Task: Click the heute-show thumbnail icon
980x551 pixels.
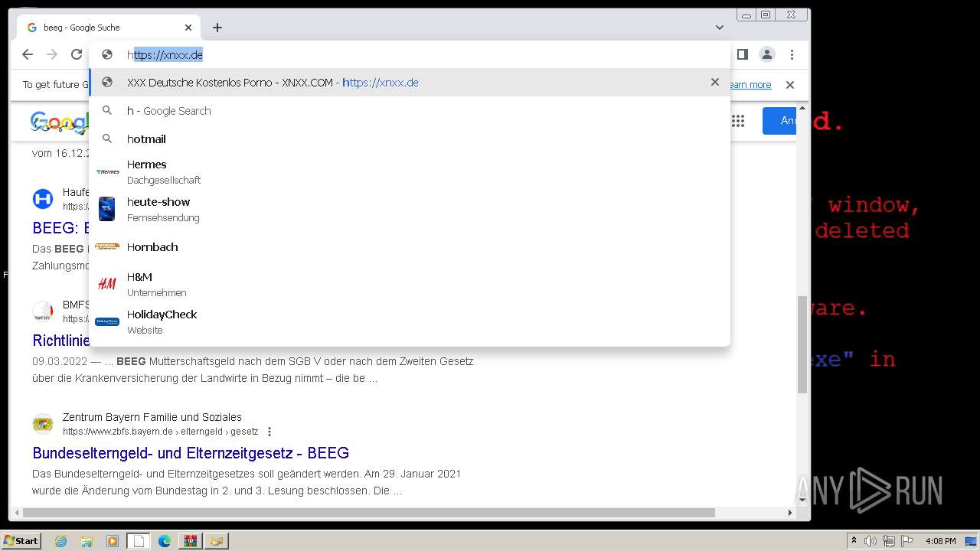Action: coord(107,209)
